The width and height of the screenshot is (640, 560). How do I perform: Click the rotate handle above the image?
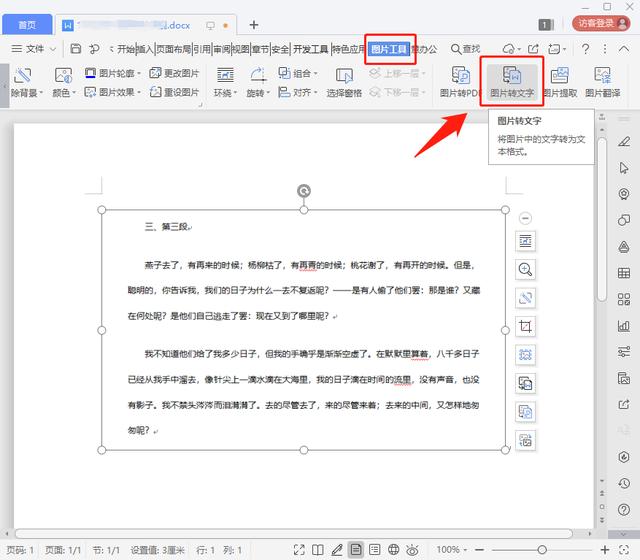pos(304,191)
